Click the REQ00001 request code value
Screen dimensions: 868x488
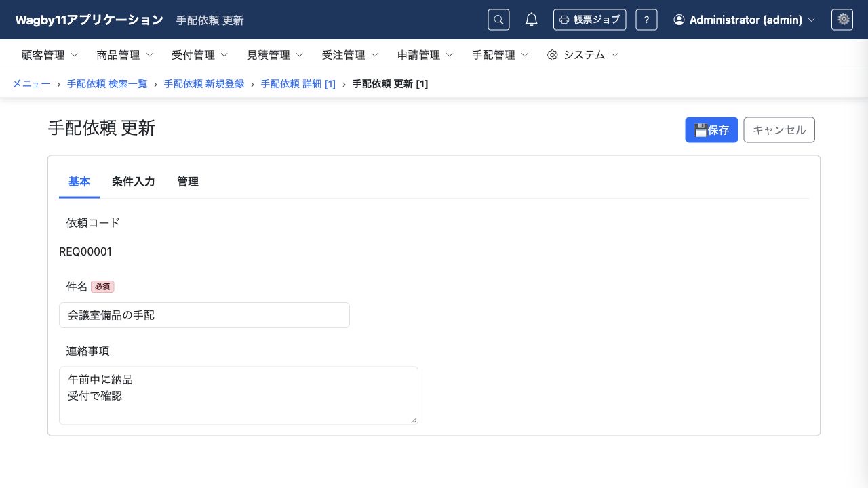[85, 252]
